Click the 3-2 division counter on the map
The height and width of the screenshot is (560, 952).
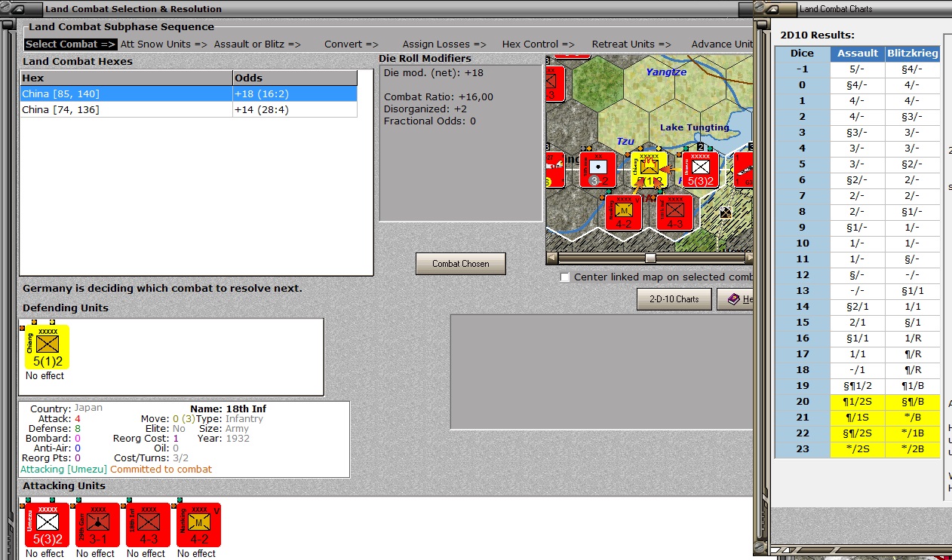pyautogui.click(x=598, y=170)
